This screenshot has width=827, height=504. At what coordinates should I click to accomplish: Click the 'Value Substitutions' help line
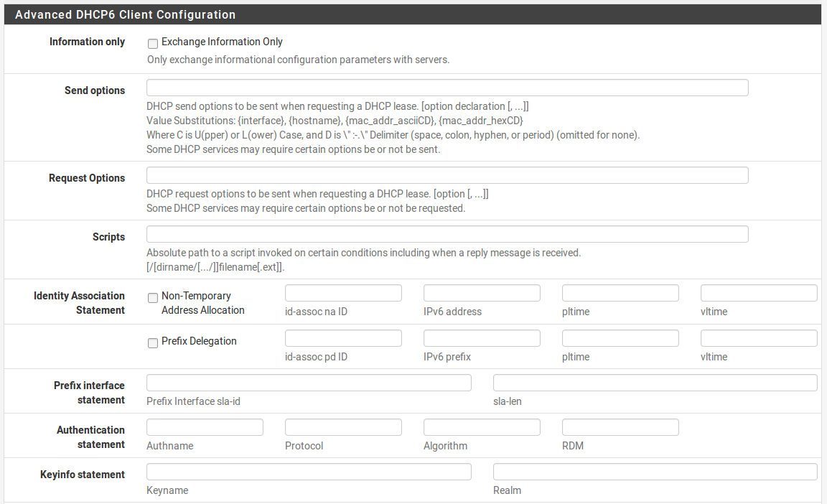(335, 121)
